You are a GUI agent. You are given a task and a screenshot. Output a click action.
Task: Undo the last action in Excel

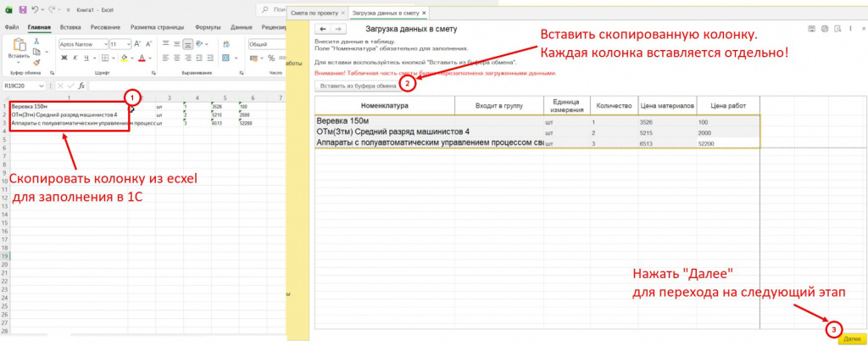coord(34,10)
